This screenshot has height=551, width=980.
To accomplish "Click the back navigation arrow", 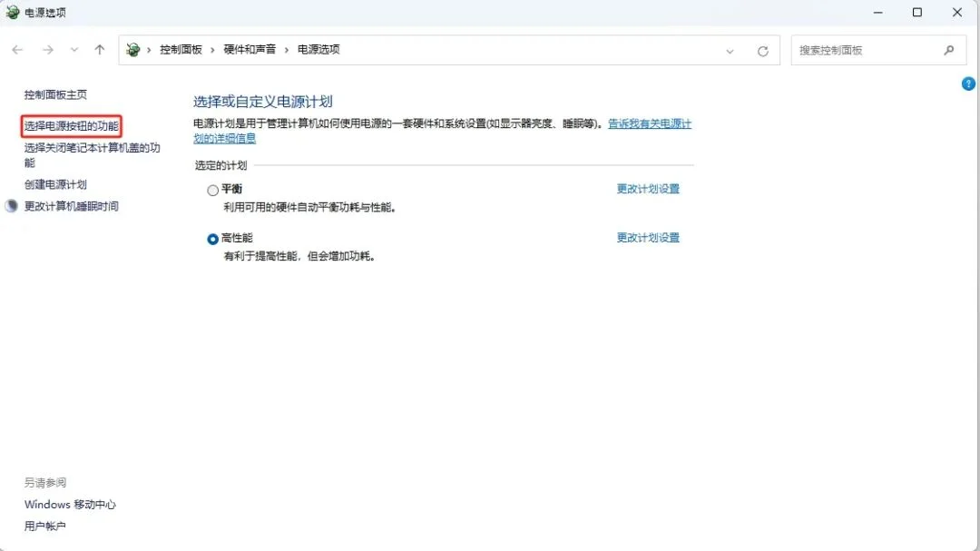I will (16, 50).
